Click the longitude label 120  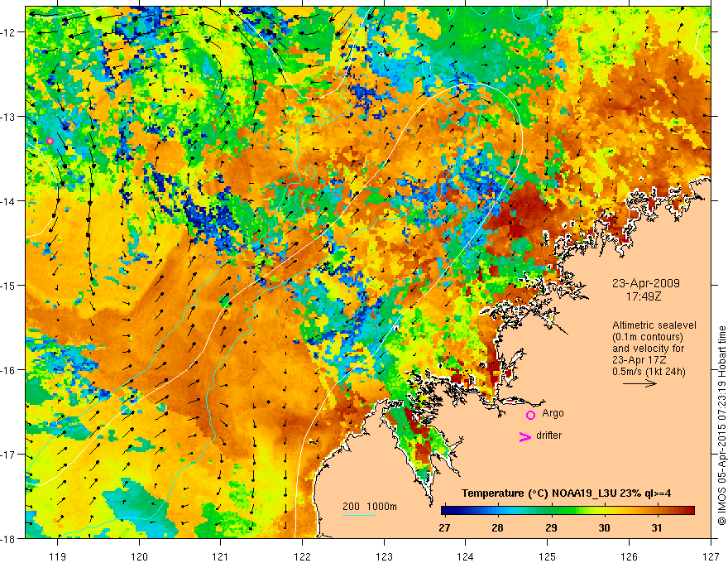[x=139, y=556]
